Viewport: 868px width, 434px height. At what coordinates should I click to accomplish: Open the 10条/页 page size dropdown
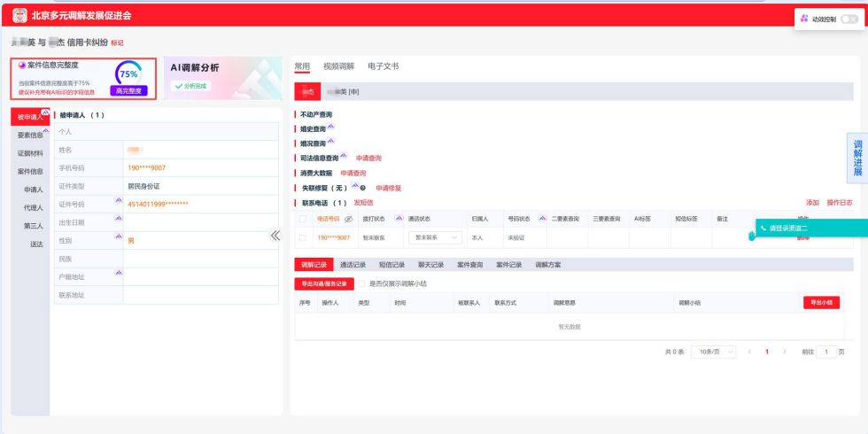[x=713, y=352]
